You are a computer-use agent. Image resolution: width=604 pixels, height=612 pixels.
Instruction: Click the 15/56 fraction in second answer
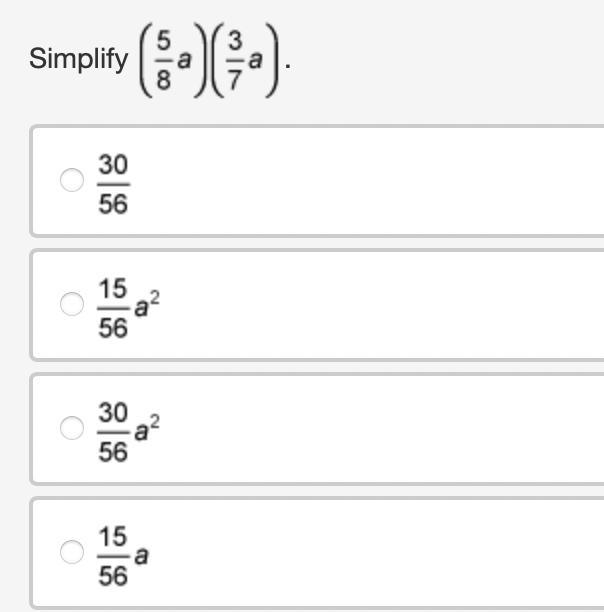[113, 306]
